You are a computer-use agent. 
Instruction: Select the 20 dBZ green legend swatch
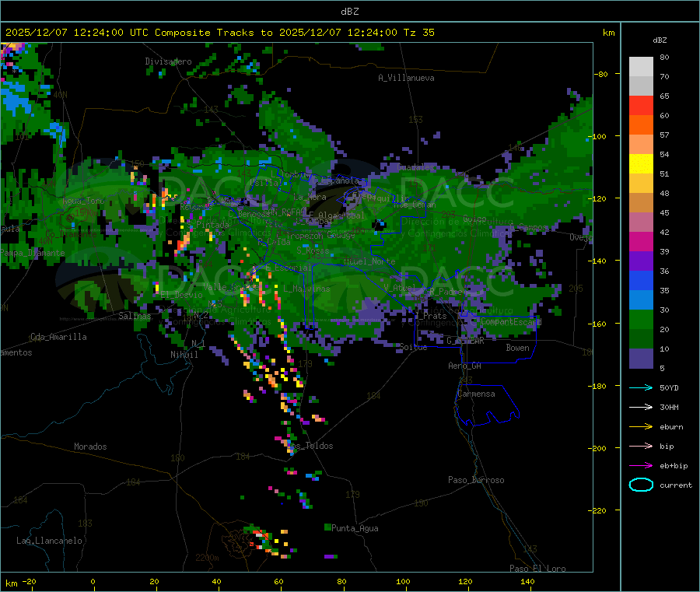click(641, 319)
